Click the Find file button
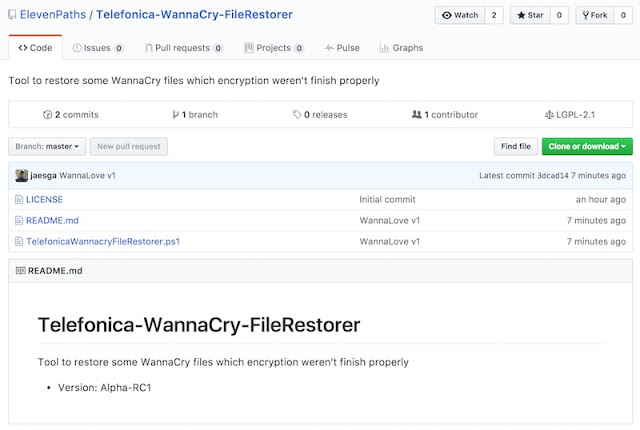This screenshot has height=430, width=640. point(515,147)
